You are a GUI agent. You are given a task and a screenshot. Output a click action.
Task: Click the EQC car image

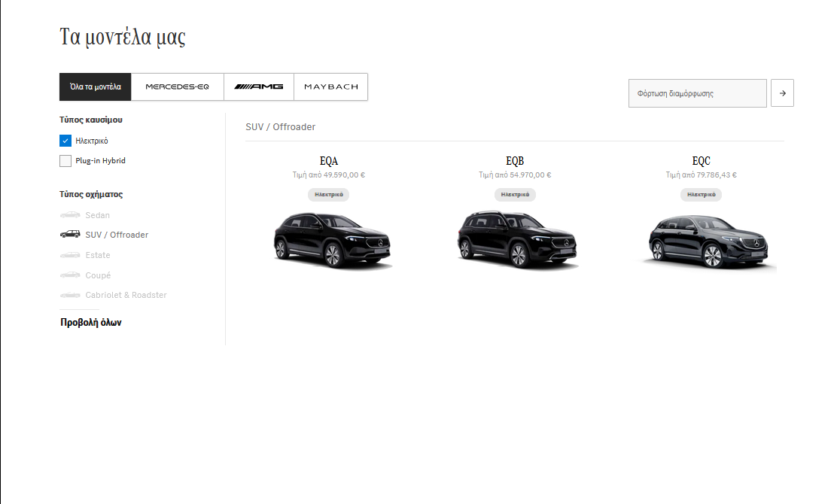pyautogui.click(x=708, y=241)
